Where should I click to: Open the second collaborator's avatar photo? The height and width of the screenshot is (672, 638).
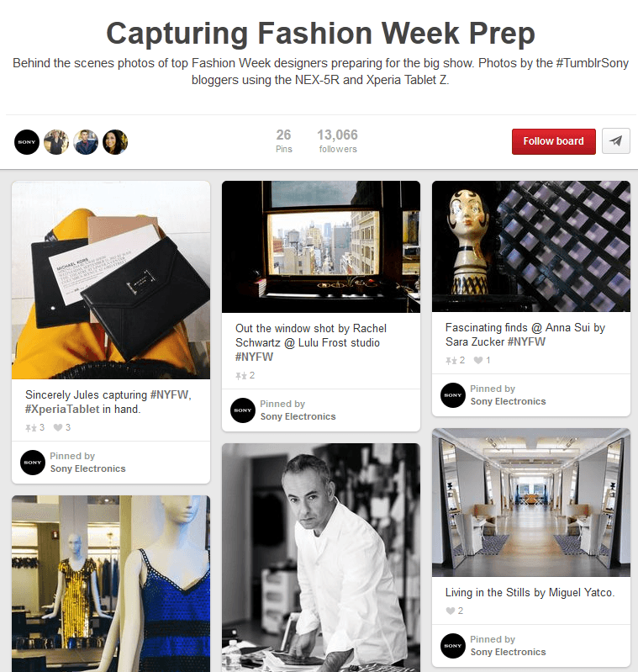56,142
